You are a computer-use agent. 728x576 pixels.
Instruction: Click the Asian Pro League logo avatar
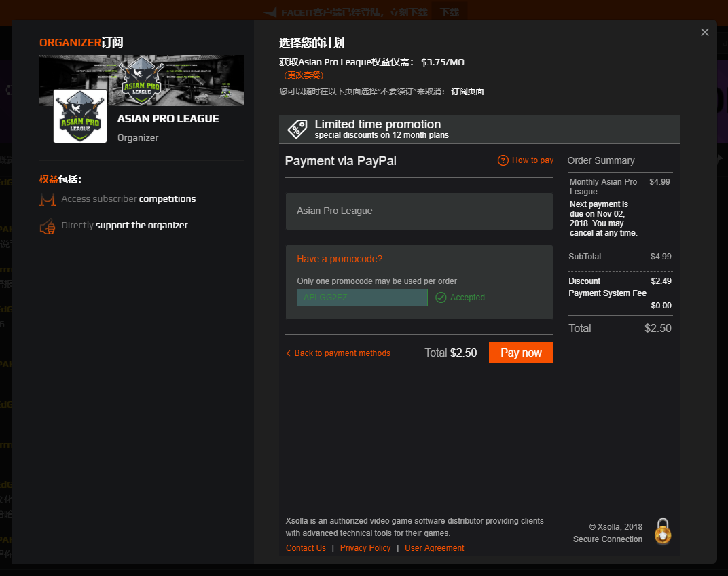(80, 116)
